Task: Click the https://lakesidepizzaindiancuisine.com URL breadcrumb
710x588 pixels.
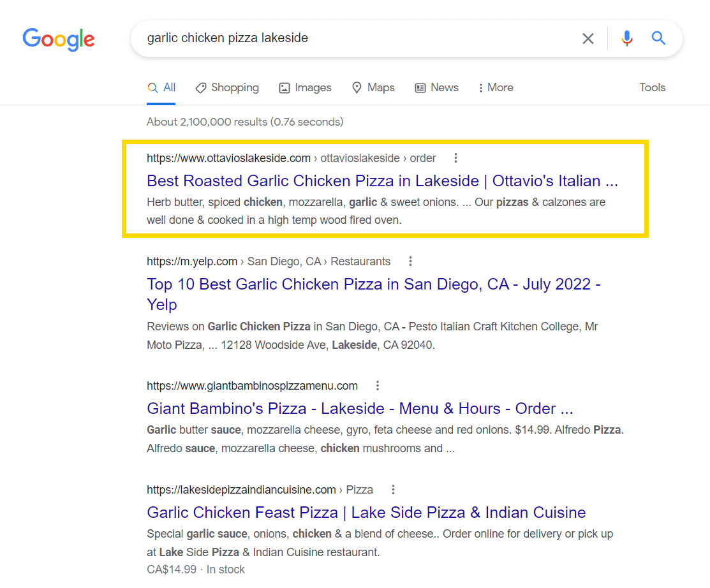Action: coord(260,489)
